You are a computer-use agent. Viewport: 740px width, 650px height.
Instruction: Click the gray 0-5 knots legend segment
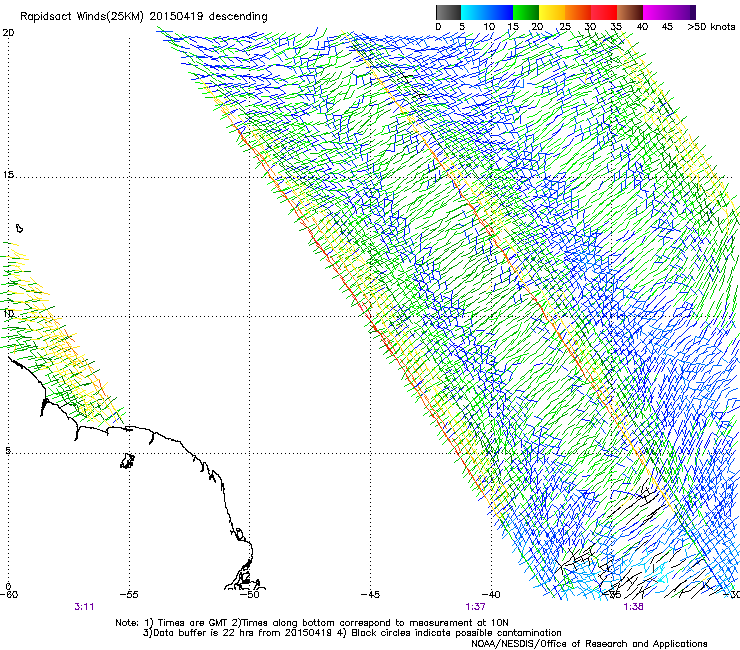(x=448, y=12)
